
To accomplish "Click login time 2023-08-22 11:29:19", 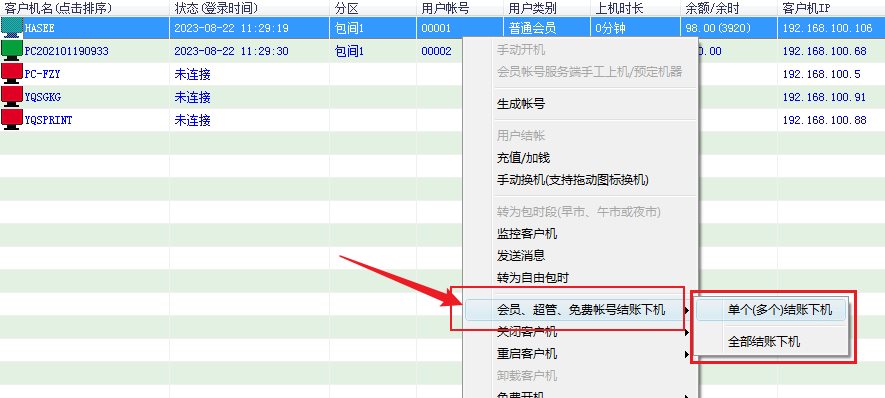I will [231, 28].
